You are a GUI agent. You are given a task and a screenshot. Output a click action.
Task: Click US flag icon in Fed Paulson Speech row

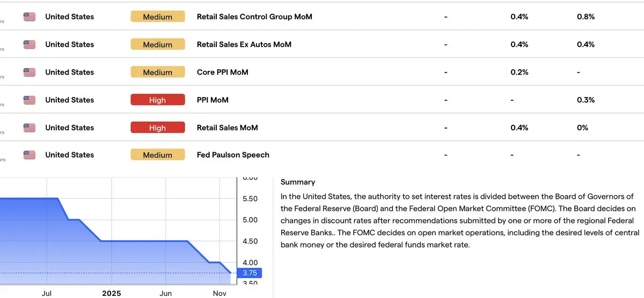coord(30,155)
